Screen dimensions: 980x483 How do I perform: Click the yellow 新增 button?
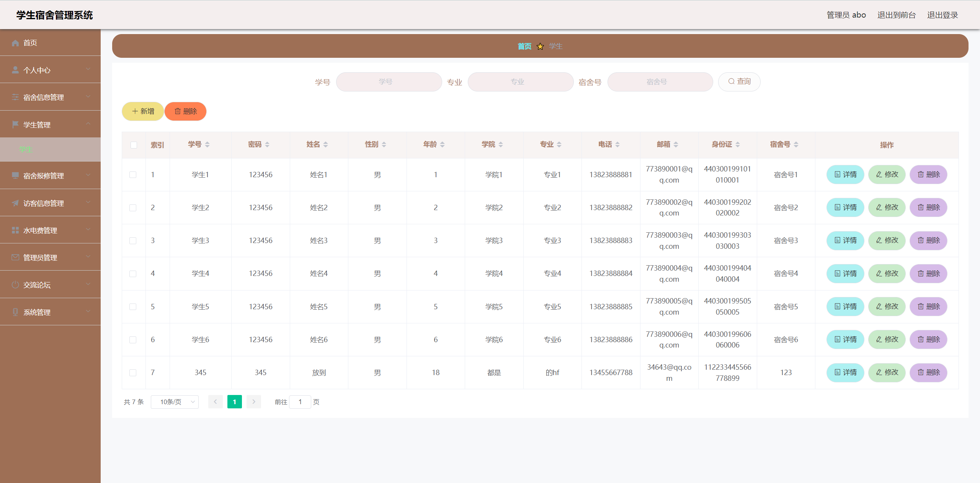(x=143, y=111)
